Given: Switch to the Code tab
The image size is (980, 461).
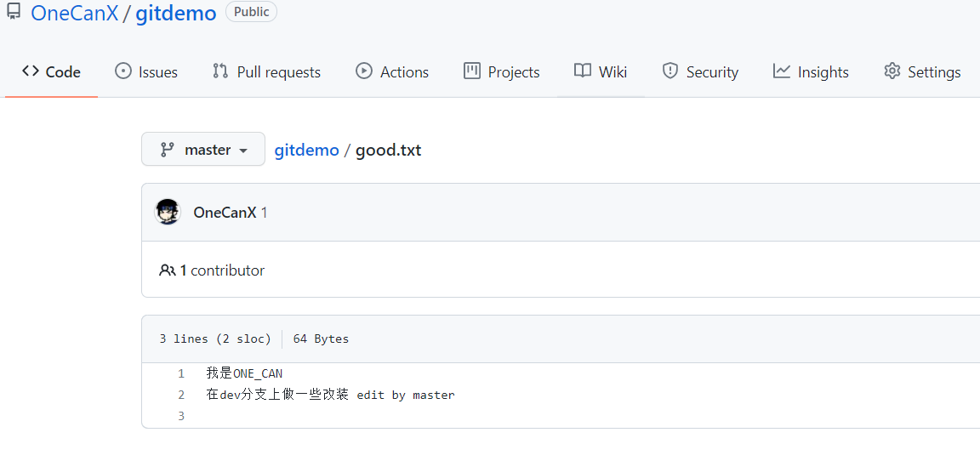Looking at the screenshot, I should tap(52, 71).
